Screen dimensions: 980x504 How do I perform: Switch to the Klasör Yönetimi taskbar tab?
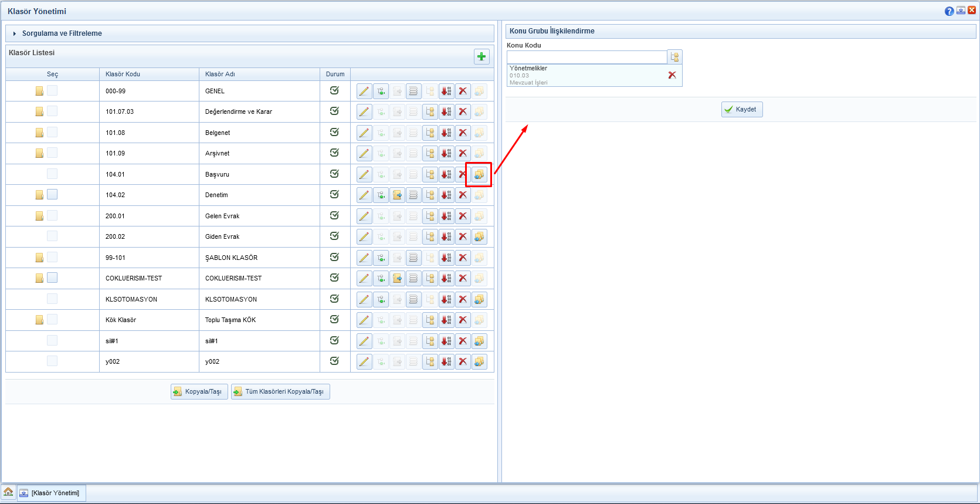point(51,493)
